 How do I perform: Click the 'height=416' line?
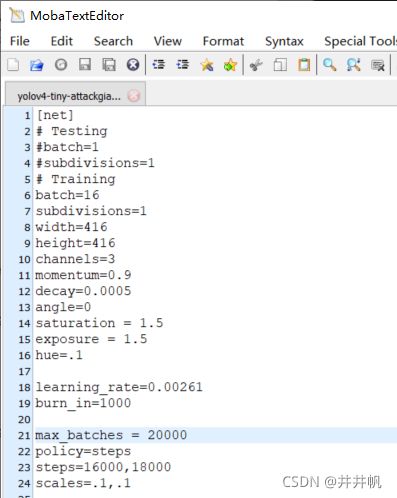coord(75,243)
